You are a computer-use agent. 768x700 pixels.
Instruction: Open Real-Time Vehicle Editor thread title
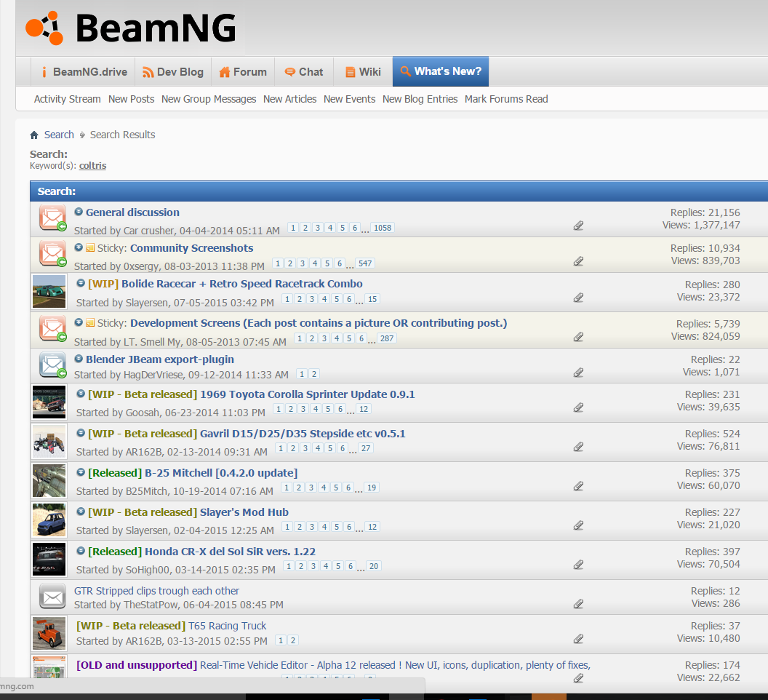coord(395,665)
